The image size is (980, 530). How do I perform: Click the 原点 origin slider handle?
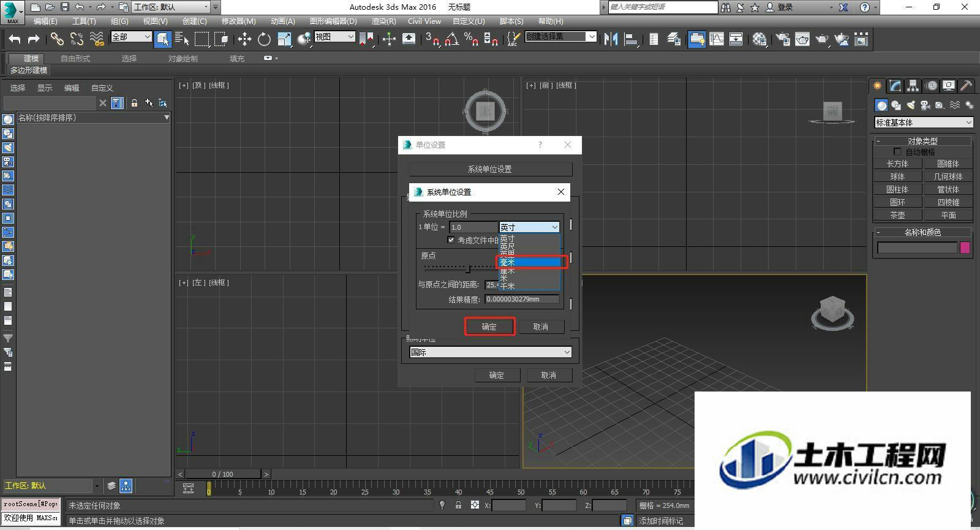point(469,268)
